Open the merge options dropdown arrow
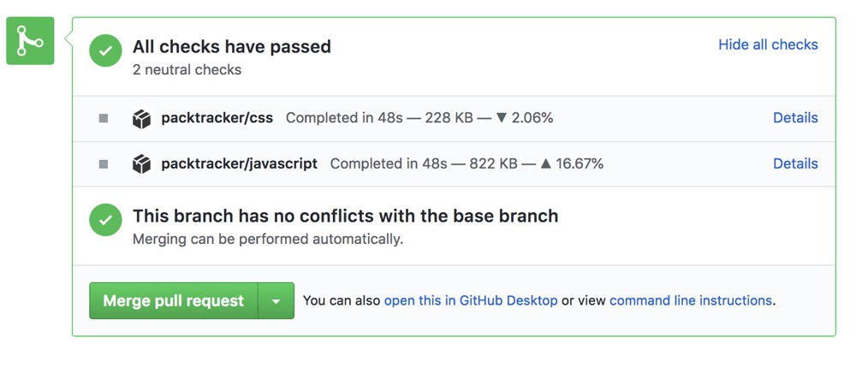The height and width of the screenshot is (385, 868). tap(276, 301)
